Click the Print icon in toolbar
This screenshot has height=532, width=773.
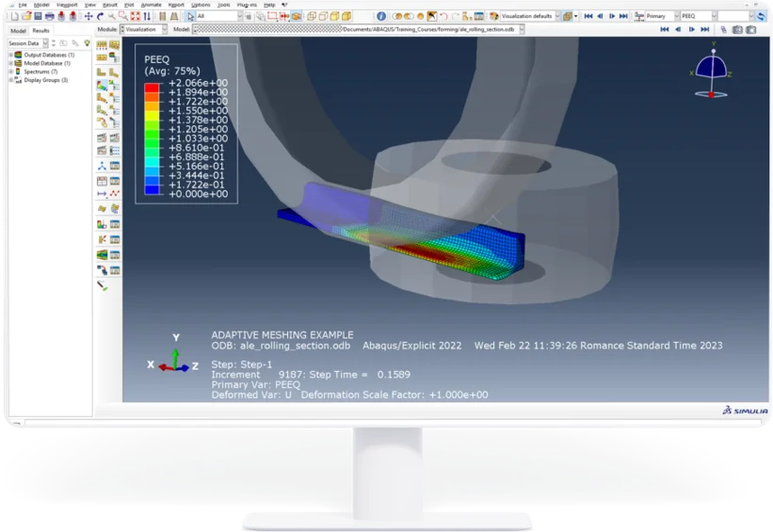tap(49, 16)
